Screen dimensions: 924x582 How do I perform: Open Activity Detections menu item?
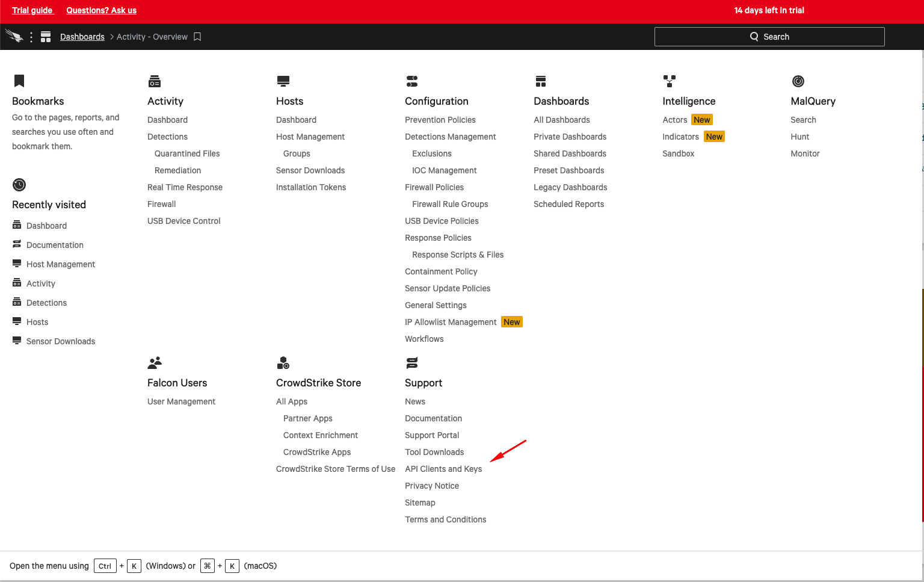(167, 137)
